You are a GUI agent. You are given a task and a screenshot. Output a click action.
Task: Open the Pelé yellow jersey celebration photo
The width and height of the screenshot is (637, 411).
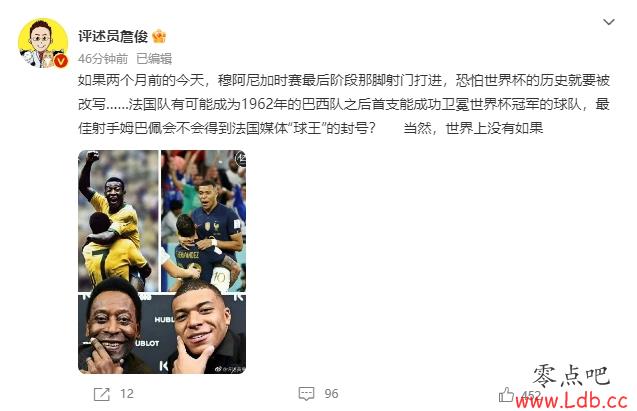tap(118, 221)
